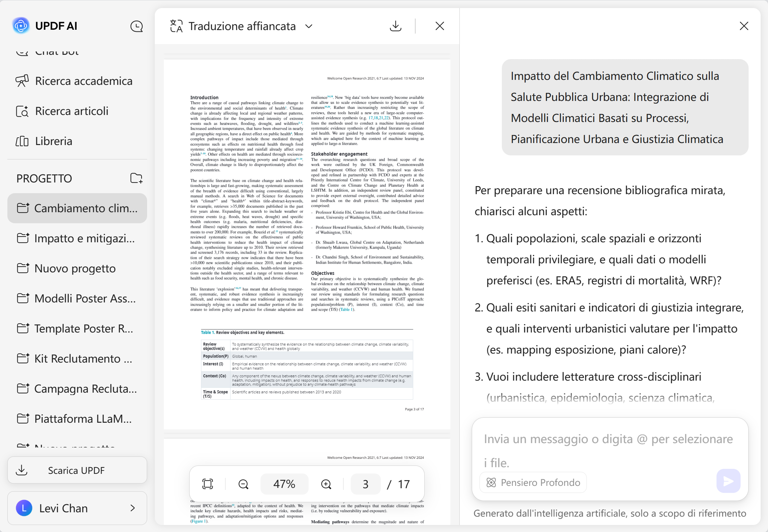Click the page number field showing 3
768x532 pixels.
click(365, 484)
